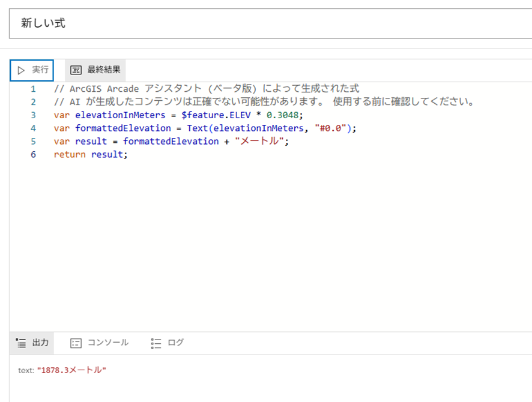
Task: Run the expression using the 実行 button
Action: 31,70
